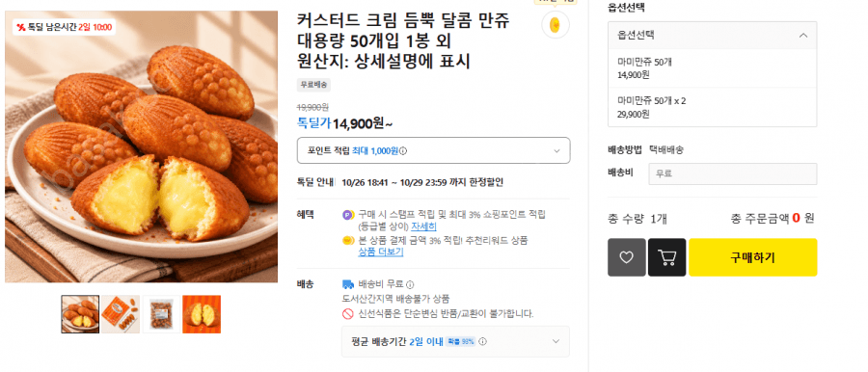Click the yellow coin reward icon
Viewport: 868px width, 372px height.
[556, 25]
